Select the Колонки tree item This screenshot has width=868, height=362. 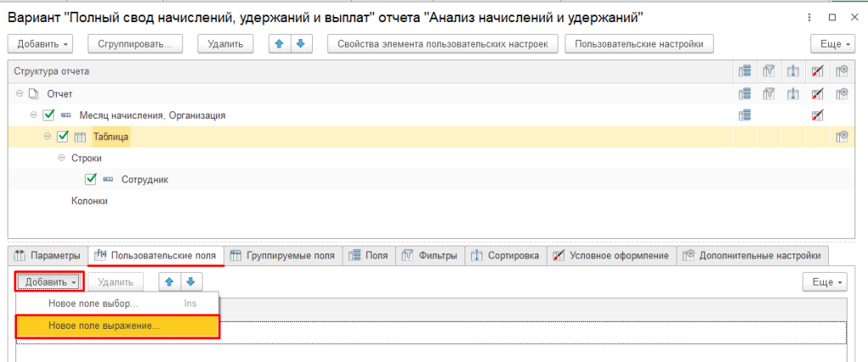[88, 201]
